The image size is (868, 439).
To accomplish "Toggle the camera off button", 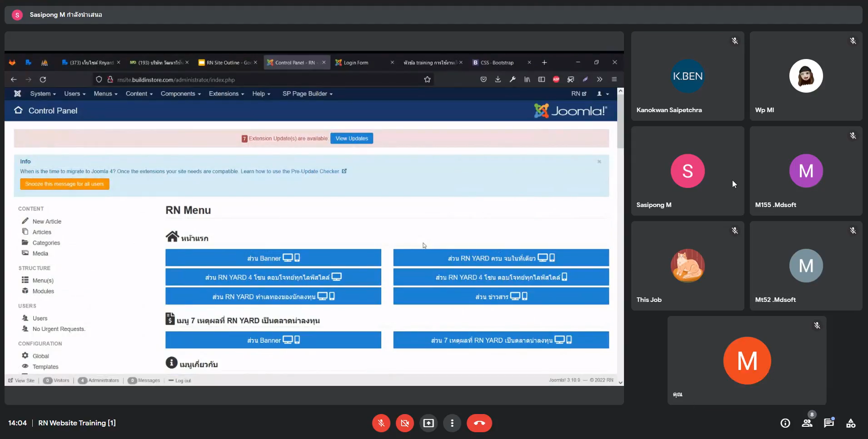I will pos(404,423).
